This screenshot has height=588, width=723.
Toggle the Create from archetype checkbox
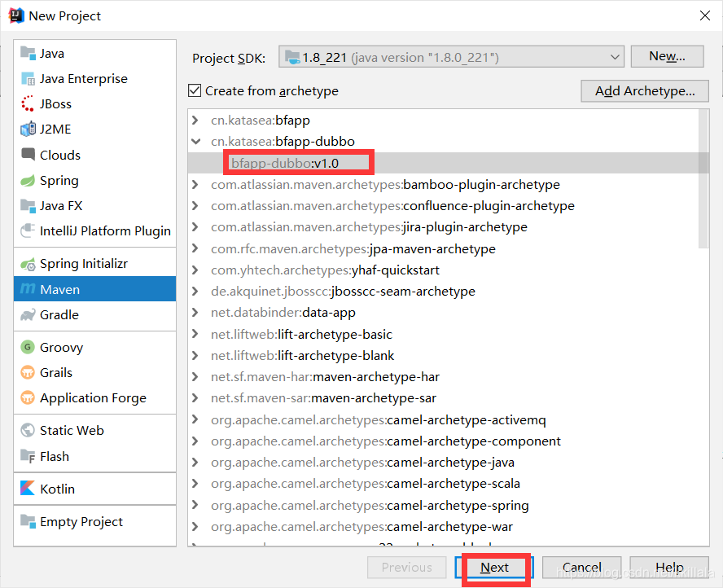point(195,91)
